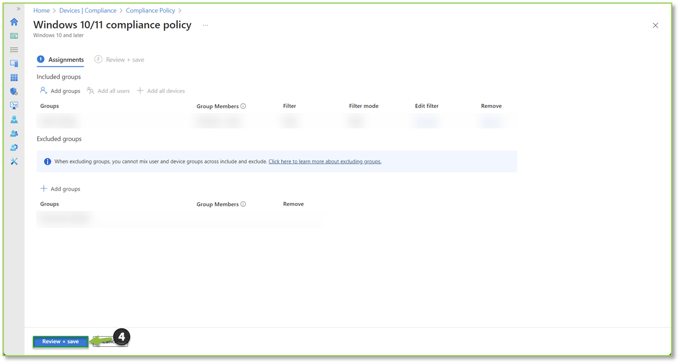
Task: Open the Endpoint security shield icon
Action: click(14, 92)
